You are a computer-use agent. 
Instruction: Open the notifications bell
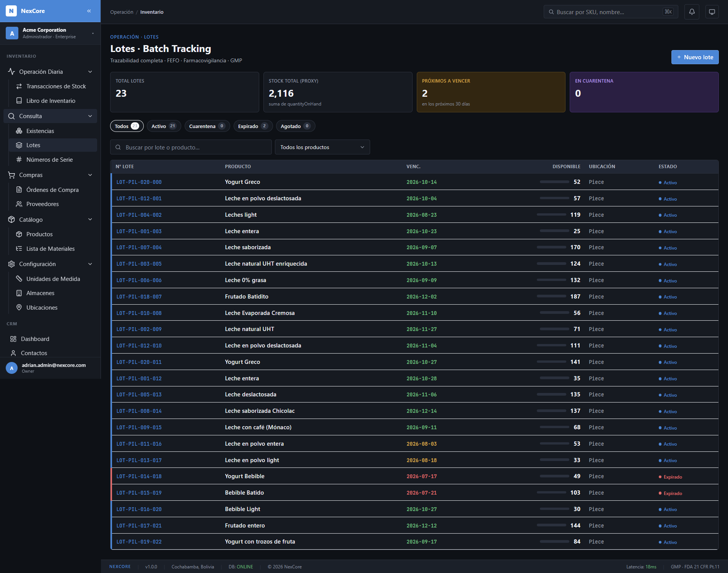pos(692,12)
